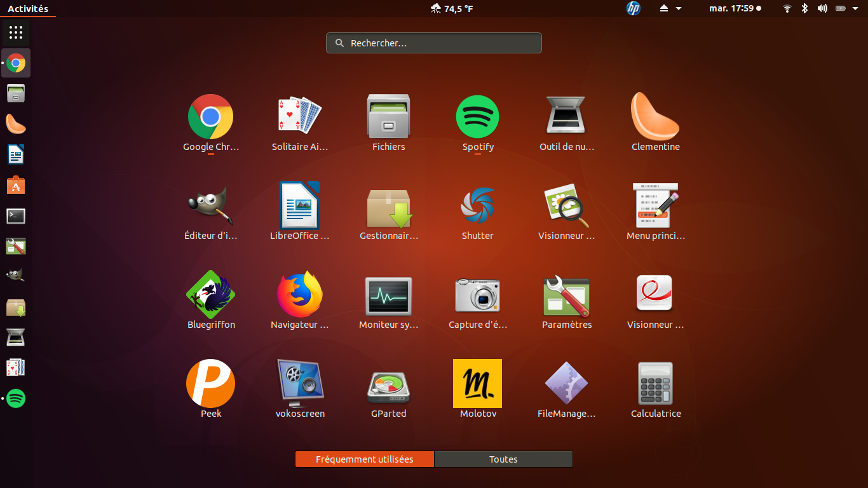Open Clementine orange icon in the dock
Screen dimensions: 868x488
tap(16, 124)
